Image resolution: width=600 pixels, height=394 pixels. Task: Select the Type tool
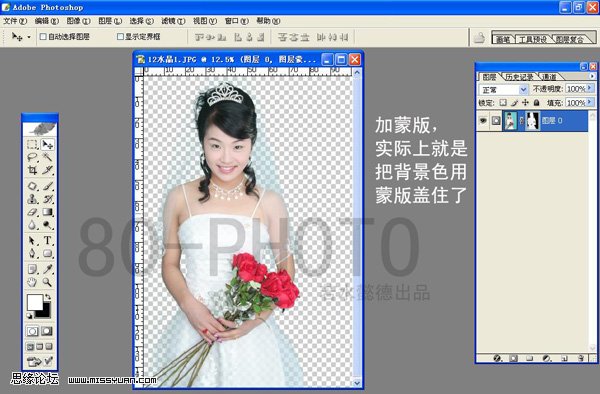point(47,240)
